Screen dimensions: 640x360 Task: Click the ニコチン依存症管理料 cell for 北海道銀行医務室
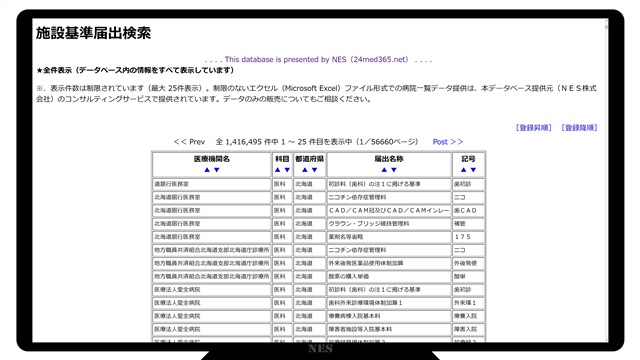tap(389, 197)
